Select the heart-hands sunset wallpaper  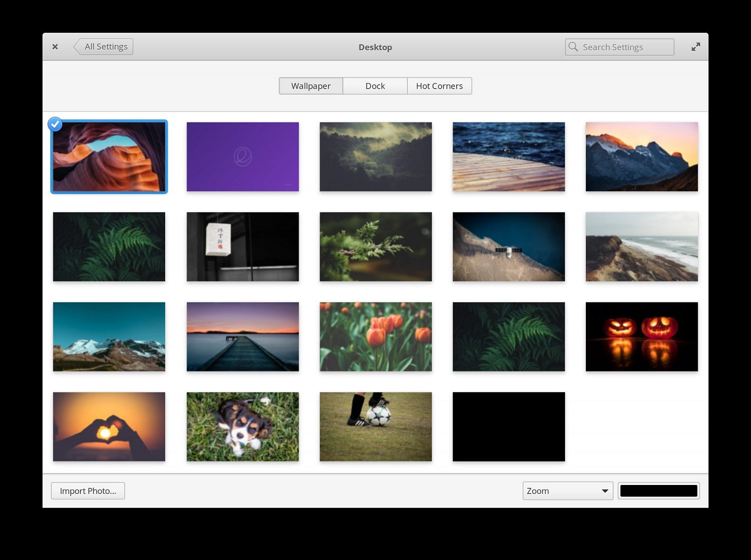click(109, 427)
